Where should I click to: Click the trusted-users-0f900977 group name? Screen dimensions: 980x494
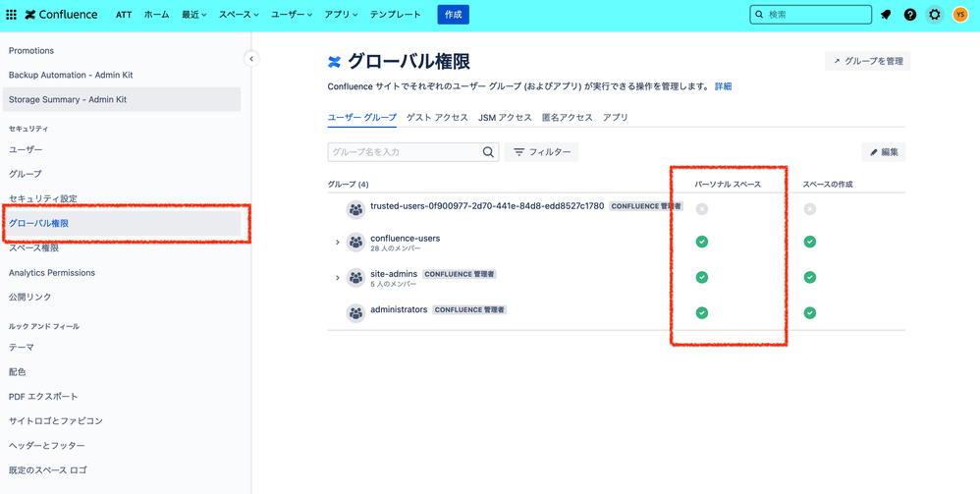[x=487, y=205]
